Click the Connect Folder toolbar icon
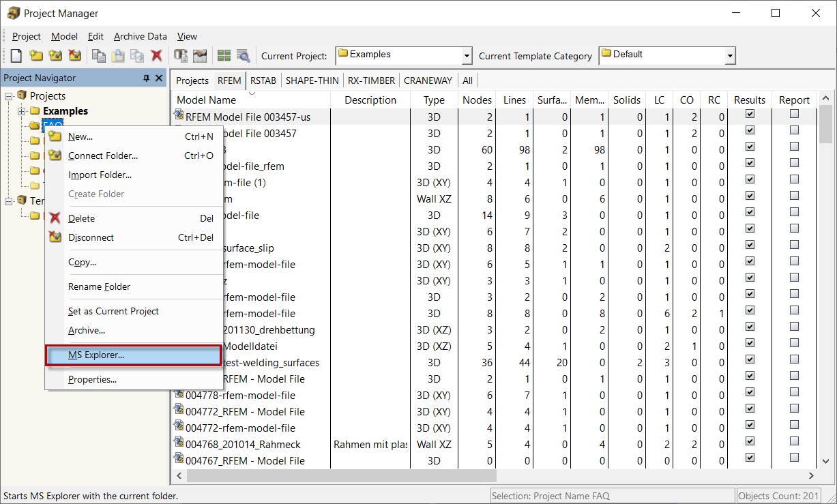The width and height of the screenshot is (837, 504). 55,55
